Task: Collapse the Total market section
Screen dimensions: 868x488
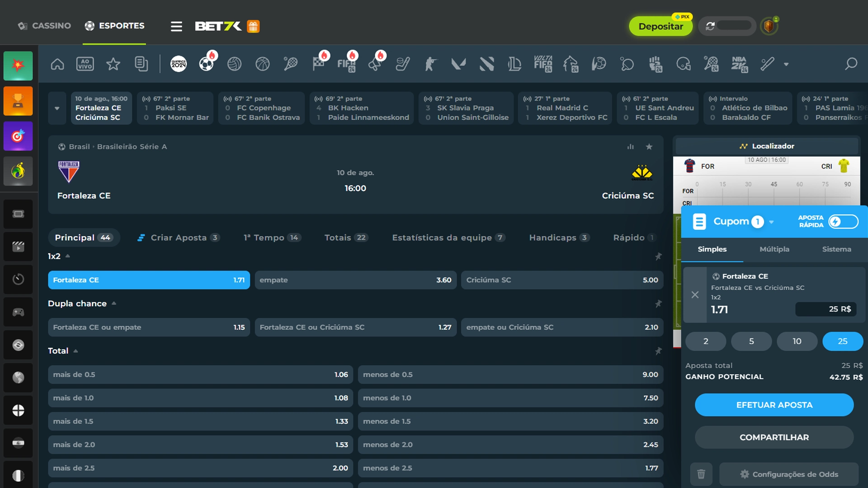Action: pyautogui.click(x=75, y=351)
